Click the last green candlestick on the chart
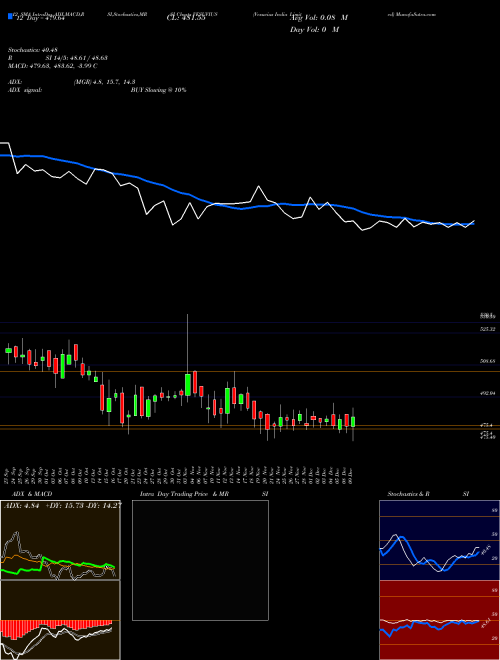The image size is (500, 660). pos(353,422)
